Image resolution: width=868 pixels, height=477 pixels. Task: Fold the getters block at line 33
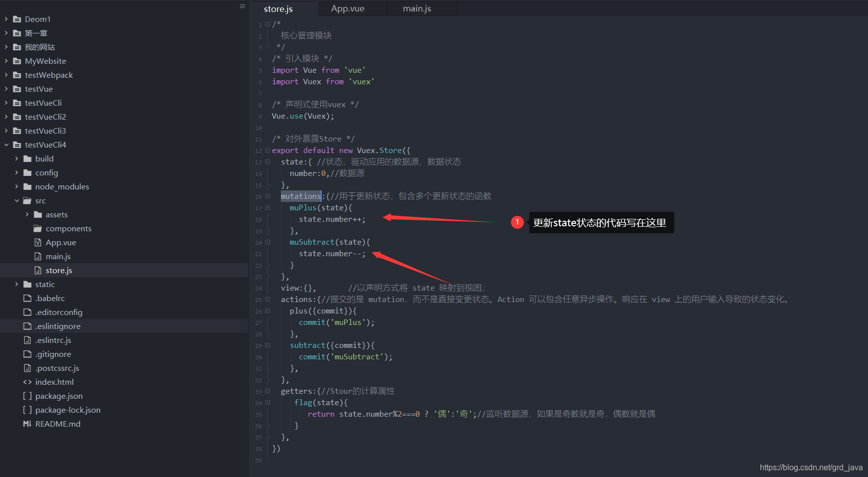[267, 391]
